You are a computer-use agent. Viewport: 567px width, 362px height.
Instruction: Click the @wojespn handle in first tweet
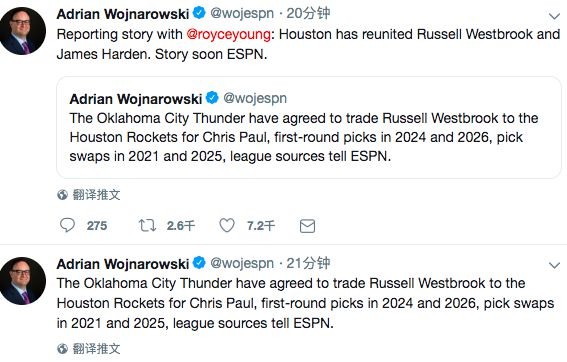point(242,13)
